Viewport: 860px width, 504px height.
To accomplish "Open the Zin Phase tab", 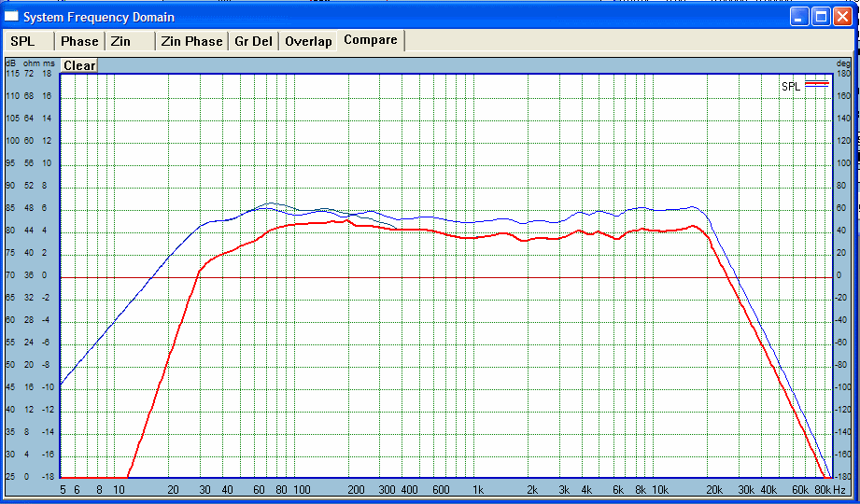I will click(x=191, y=42).
